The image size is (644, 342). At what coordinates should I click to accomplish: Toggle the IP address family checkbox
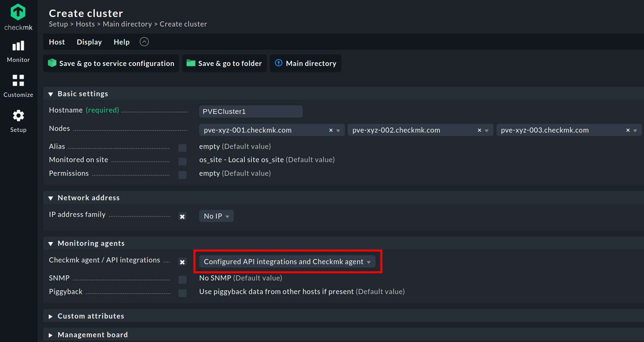click(x=182, y=216)
